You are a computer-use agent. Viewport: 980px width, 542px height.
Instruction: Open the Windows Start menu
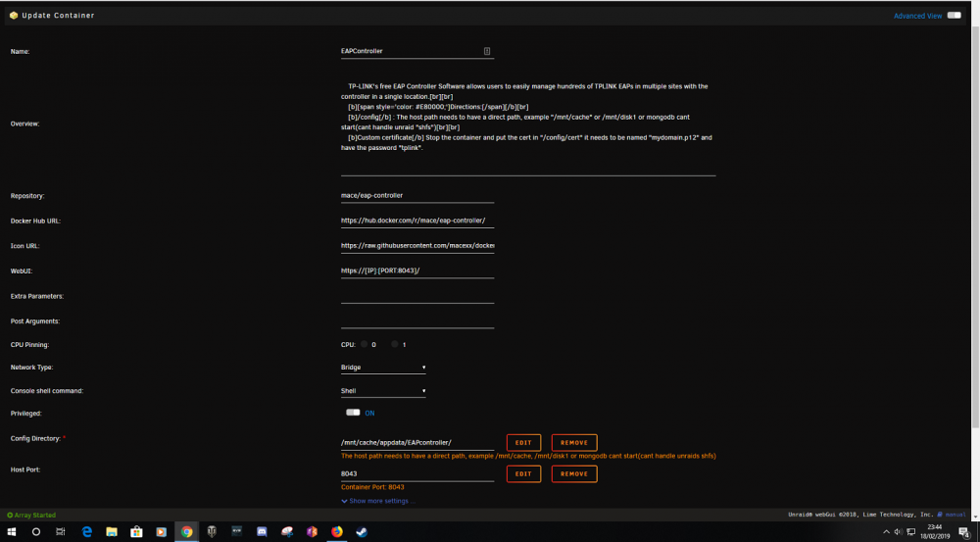click(11, 532)
